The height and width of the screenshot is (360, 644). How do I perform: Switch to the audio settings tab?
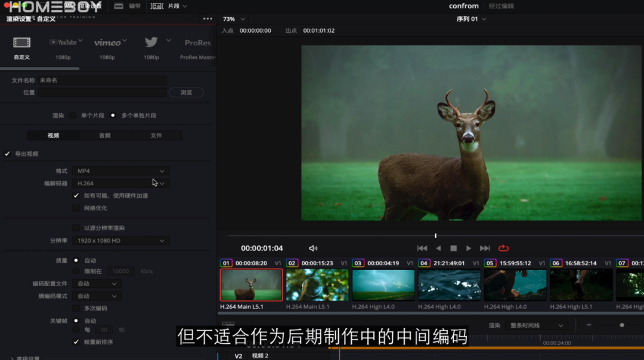pos(104,135)
